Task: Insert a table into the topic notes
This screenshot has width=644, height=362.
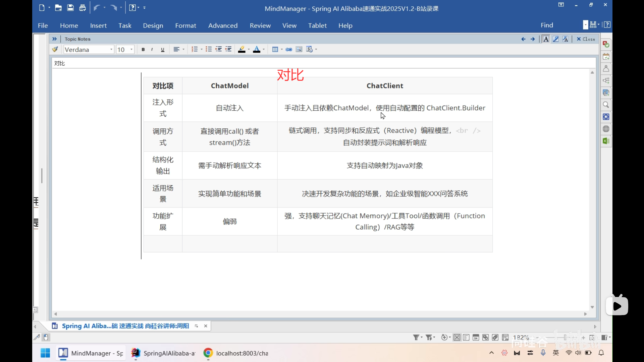Action: [275, 49]
